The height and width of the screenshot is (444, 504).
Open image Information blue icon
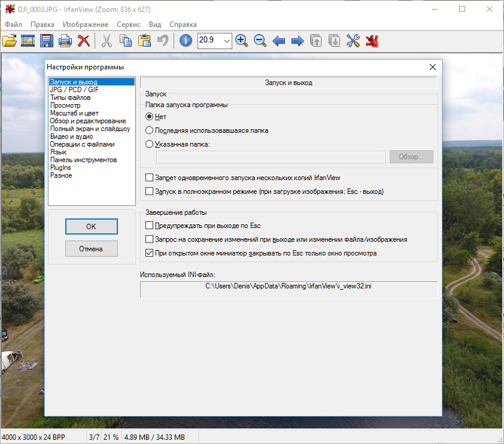coord(186,41)
